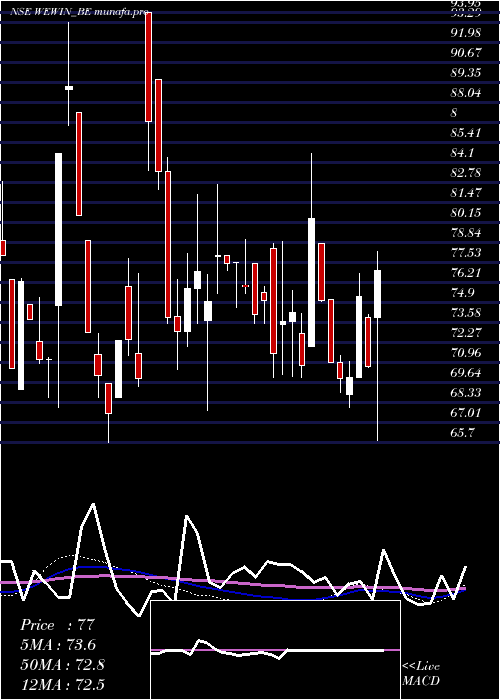Click the 88.04 price axis label

pos(466,93)
